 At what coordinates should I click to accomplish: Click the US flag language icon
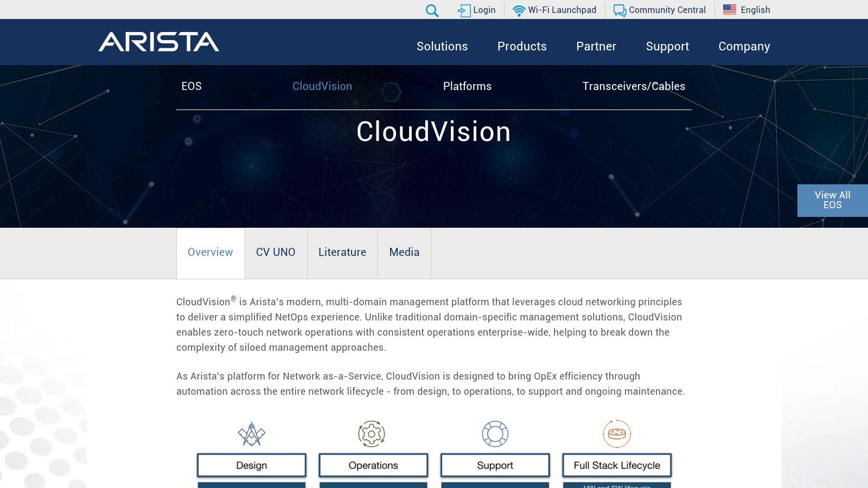(730, 10)
